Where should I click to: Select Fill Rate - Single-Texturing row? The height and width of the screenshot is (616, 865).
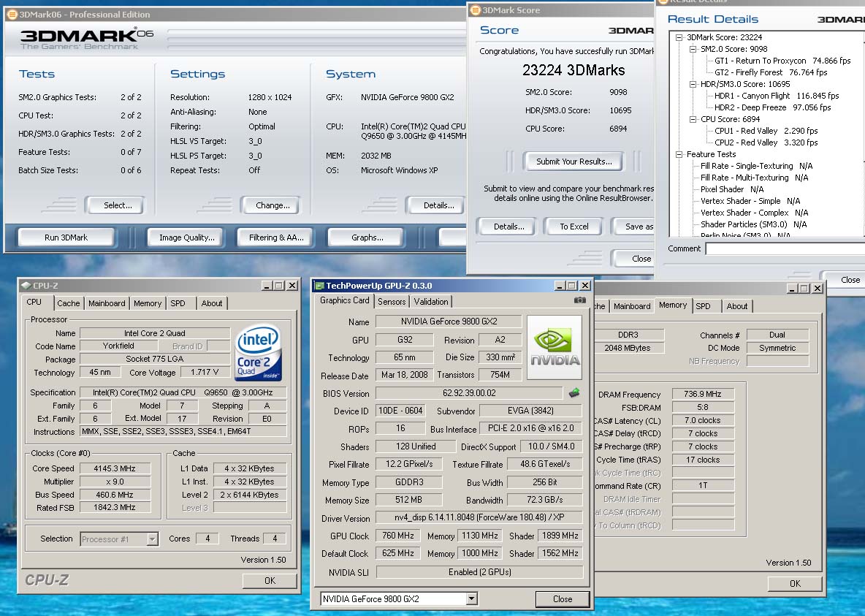(x=756, y=166)
